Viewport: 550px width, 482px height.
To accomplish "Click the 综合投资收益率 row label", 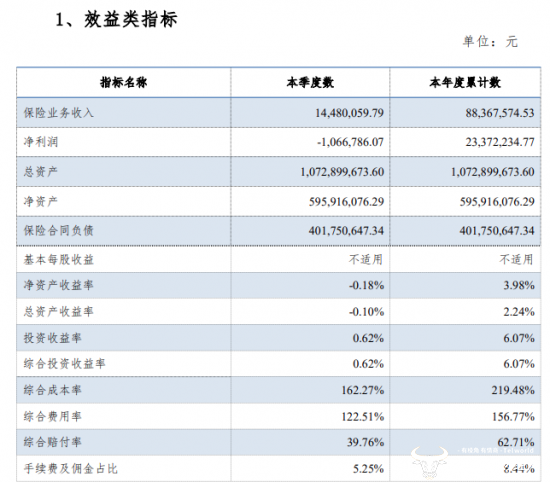I will coord(65,363).
